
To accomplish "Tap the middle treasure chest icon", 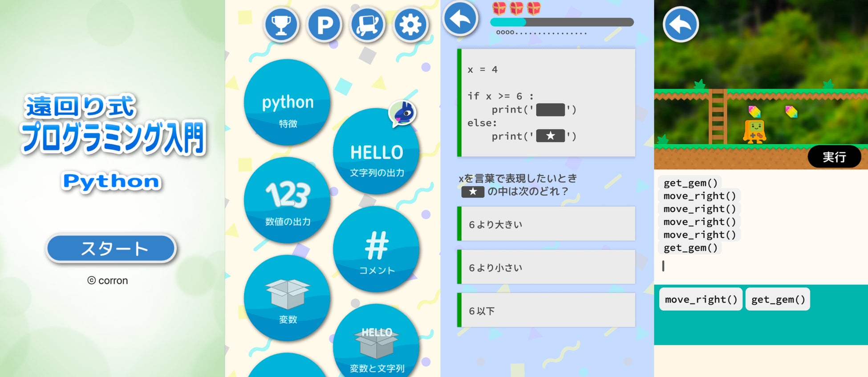I will 516,8.
